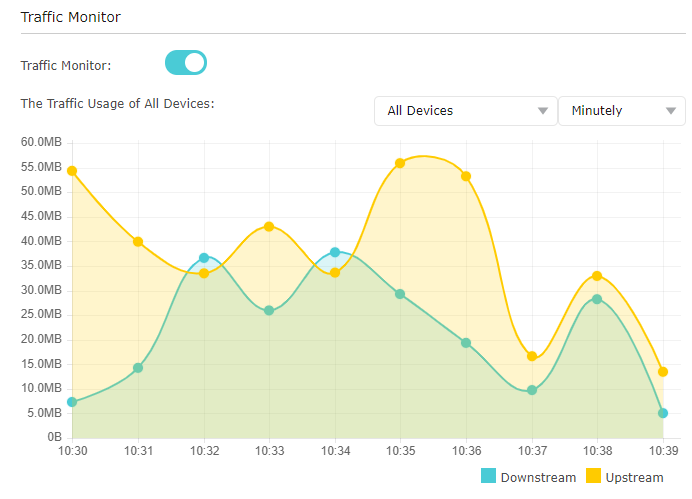Viewport: 692px width, 499px height.
Task: Click the yellow Upstream legend swatch
Action: tap(593, 477)
